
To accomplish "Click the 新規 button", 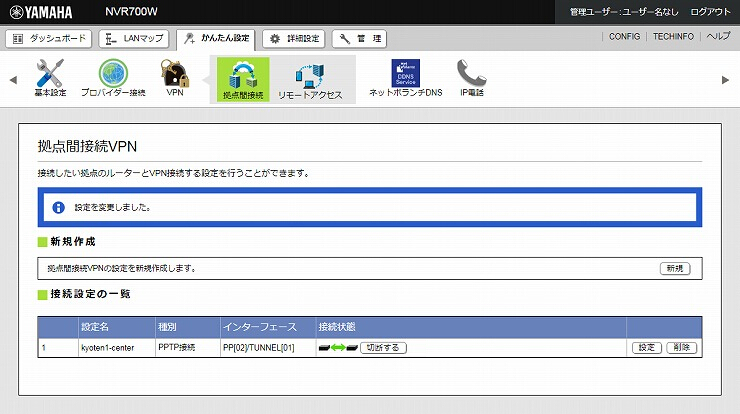I will 675,269.
